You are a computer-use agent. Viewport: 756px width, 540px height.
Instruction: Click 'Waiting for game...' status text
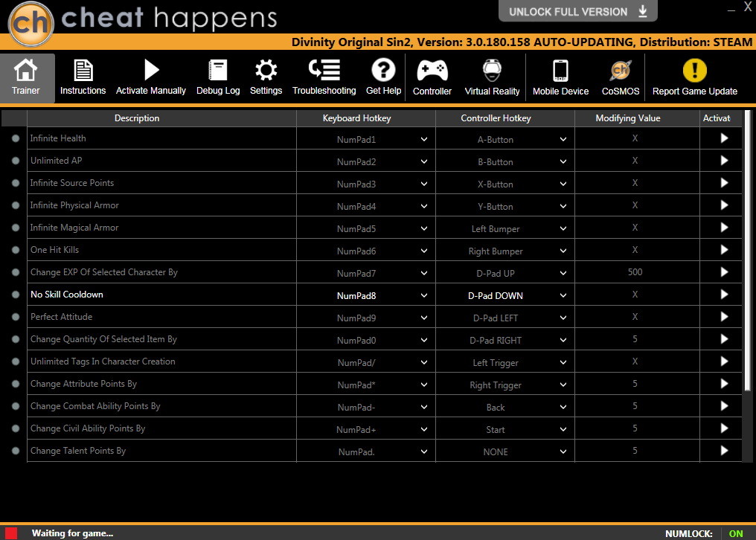point(72,533)
